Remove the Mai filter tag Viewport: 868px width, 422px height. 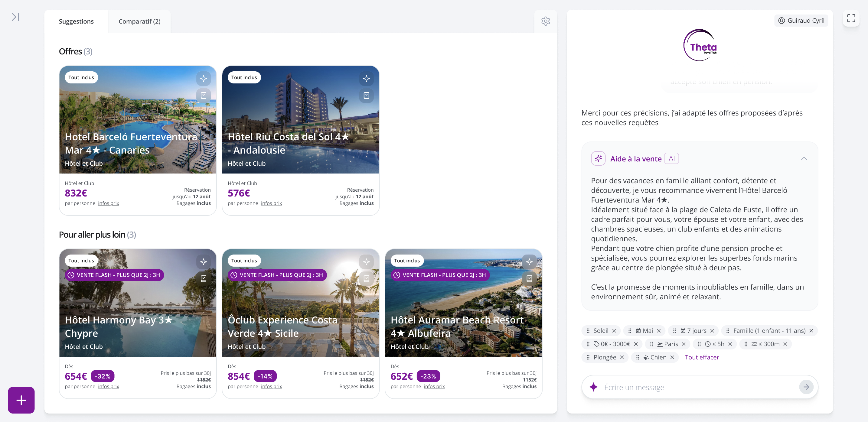click(x=659, y=331)
